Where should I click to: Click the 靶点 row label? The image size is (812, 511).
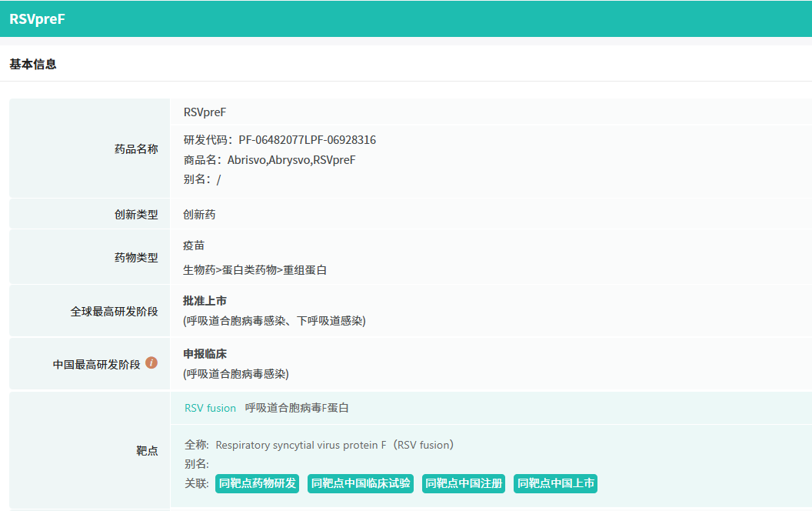pos(147,451)
